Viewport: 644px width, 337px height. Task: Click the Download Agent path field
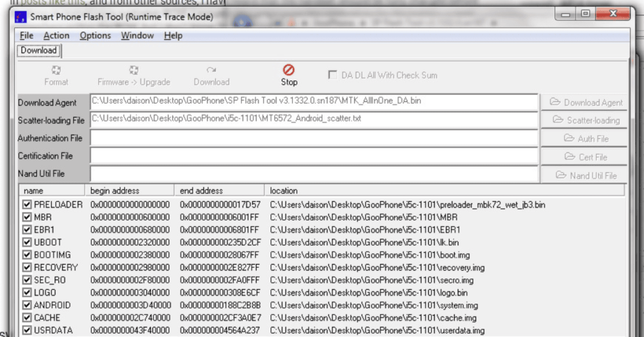pyautogui.click(x=314, y=102)
